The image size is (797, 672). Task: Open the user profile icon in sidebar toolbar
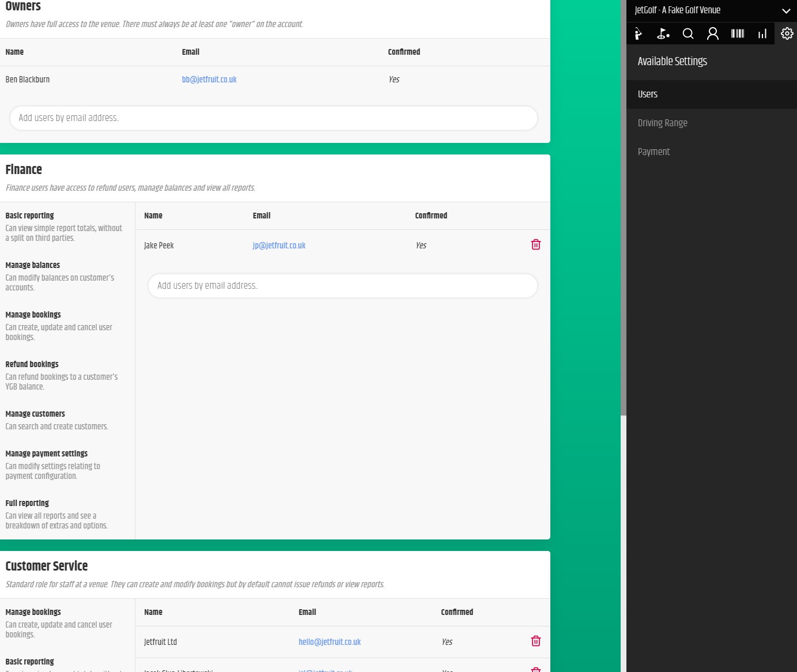click(713, 33)
